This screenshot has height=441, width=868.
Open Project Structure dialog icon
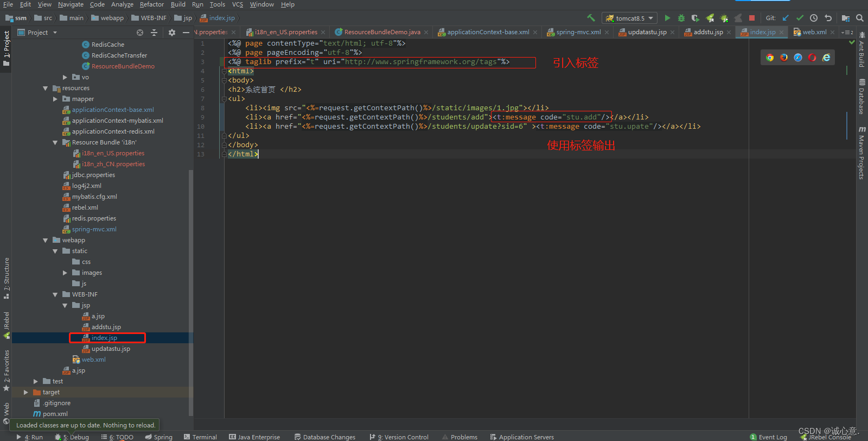click(x=846, y=18)
